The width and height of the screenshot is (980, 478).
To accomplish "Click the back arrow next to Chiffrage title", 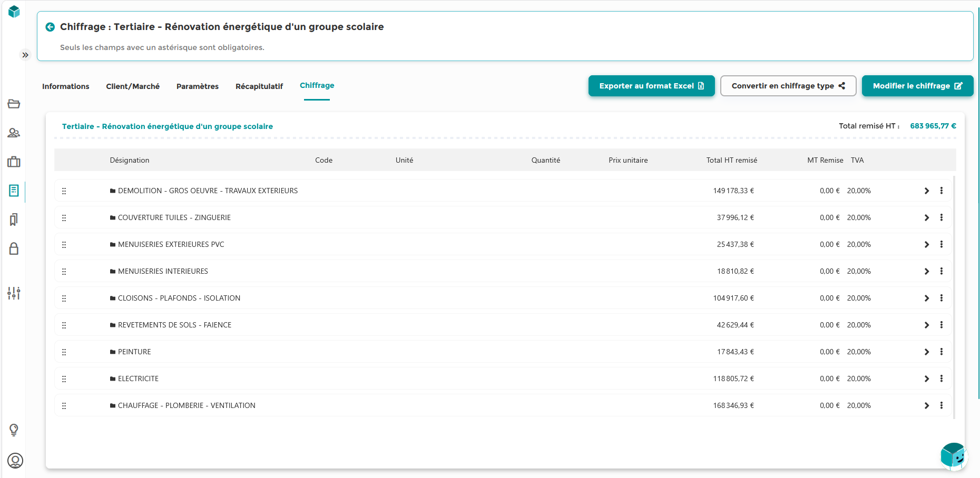I will click(x=50, y=27).
